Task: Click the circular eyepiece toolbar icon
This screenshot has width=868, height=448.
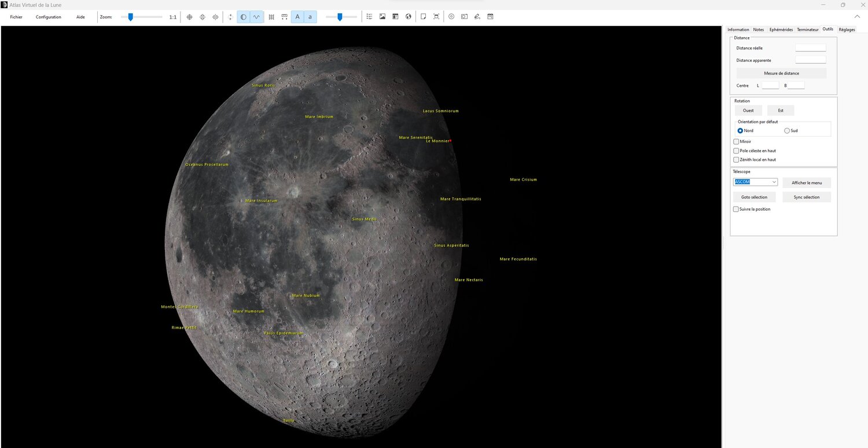Action: pos(451,17)
